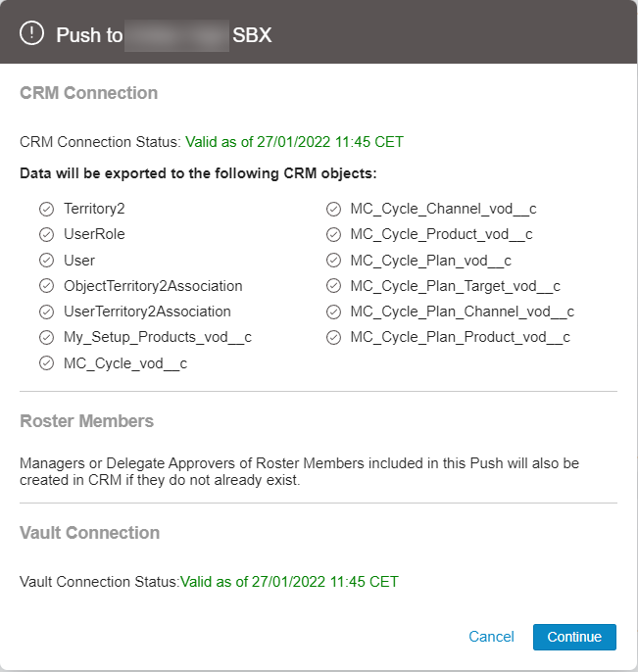Click the check icon beside MC_Cycle_Plan_vod__c
The image size is (638, 672).
coord(332,261)
